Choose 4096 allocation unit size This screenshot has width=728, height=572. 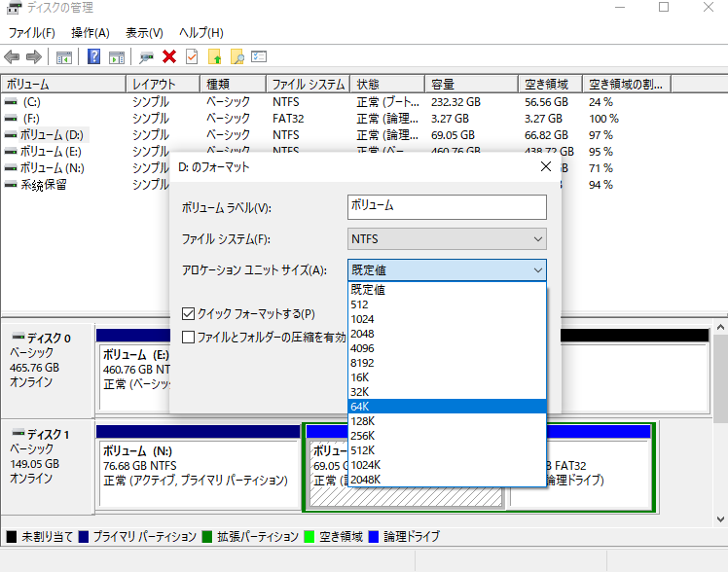pos(447,348)
